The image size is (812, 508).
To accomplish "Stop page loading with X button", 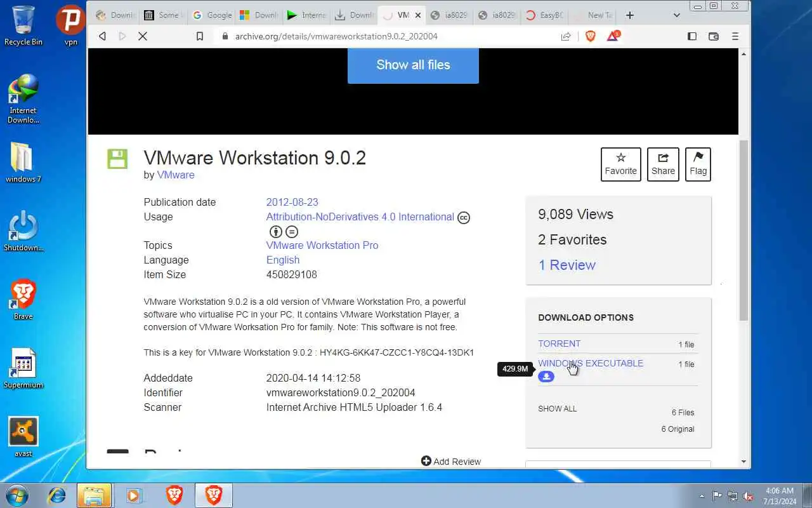I will click(143, 36).
